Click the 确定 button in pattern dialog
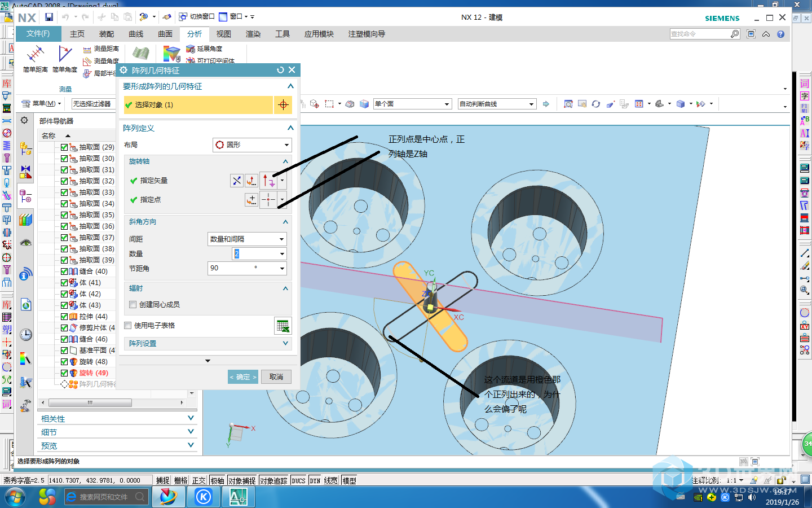812x508 pixels. pos(243,377)
